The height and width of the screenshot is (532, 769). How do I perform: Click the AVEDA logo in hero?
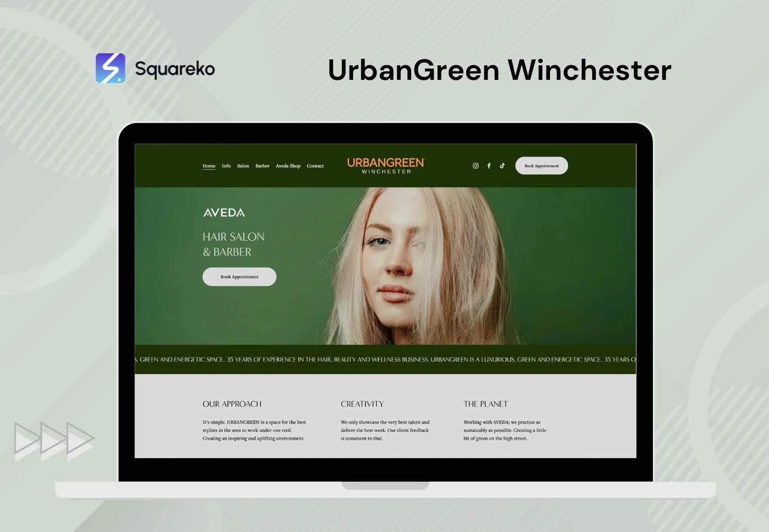[224, 212]
